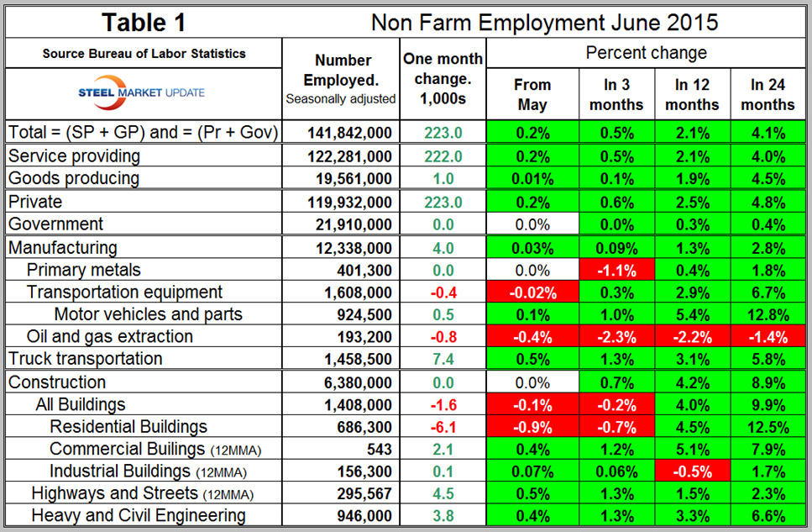
Task: Click the 'From May' column header
Action: point(532,94)
